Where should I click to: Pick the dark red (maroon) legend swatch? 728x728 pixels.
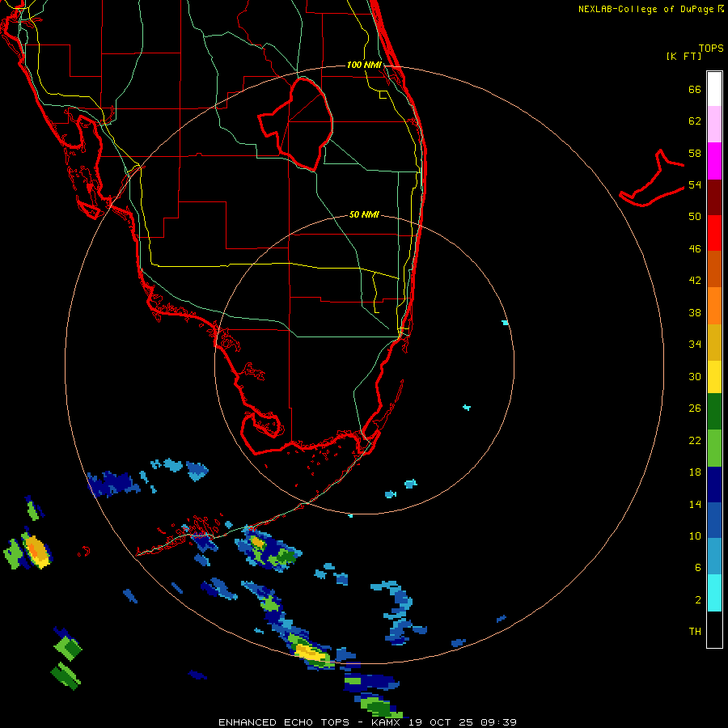714,197
